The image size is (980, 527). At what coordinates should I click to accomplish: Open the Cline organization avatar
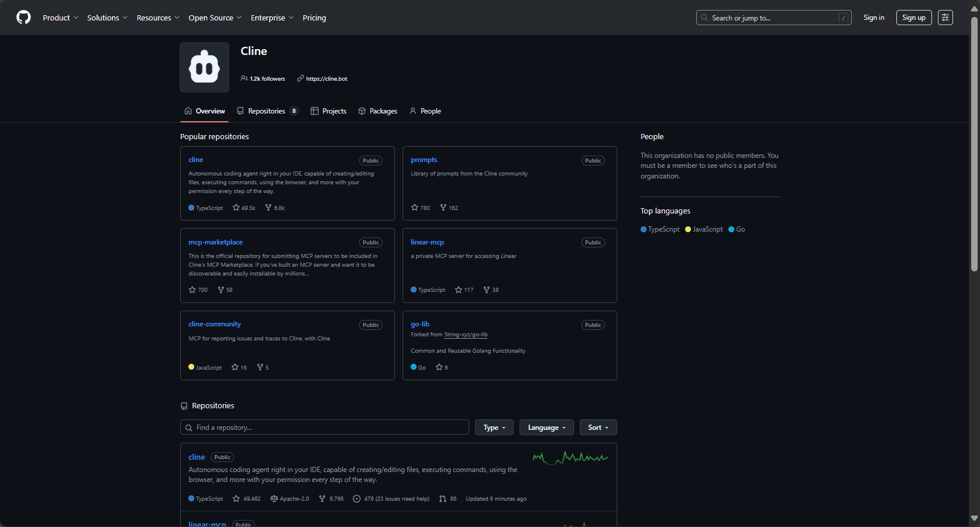point(204,67)
